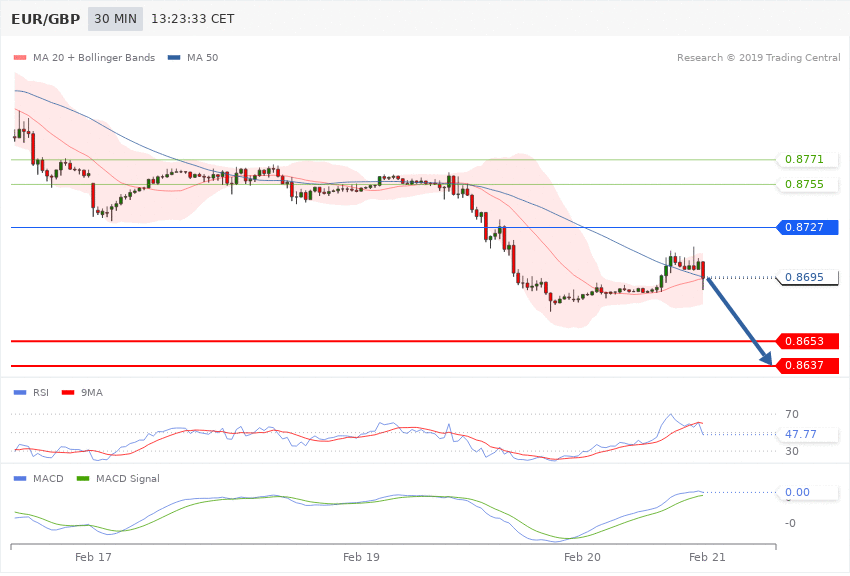Click the RSI legend swatch
Screen dimensions: 850x576
20,392
